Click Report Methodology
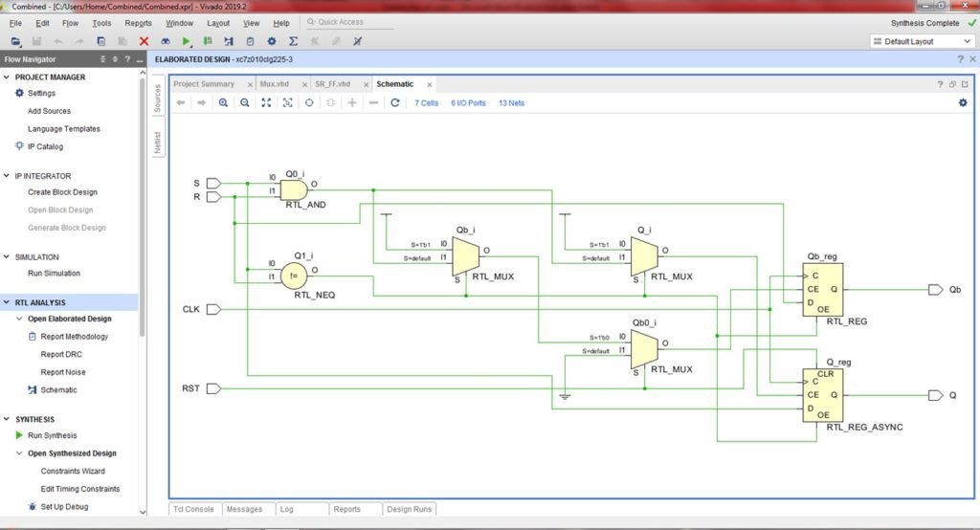The width and height of the screenshot is (980, 530). tap(75, 336)
